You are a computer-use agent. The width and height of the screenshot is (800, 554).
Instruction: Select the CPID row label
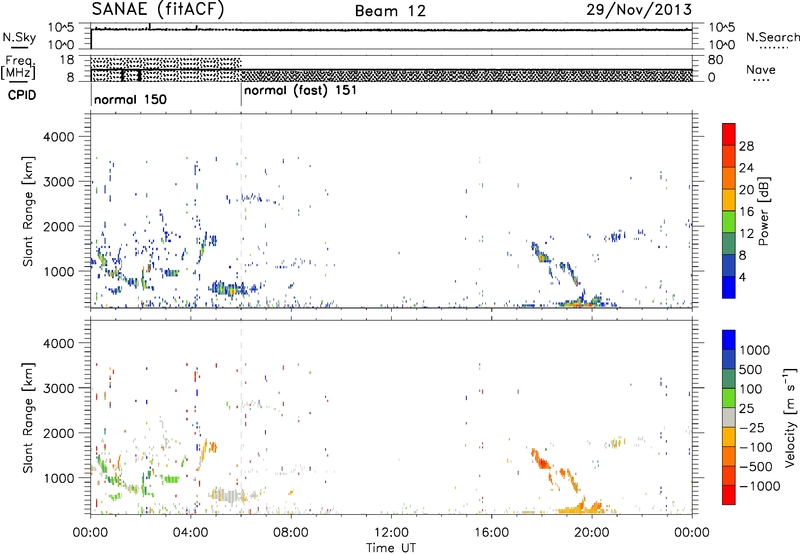[x=22, y=95]
